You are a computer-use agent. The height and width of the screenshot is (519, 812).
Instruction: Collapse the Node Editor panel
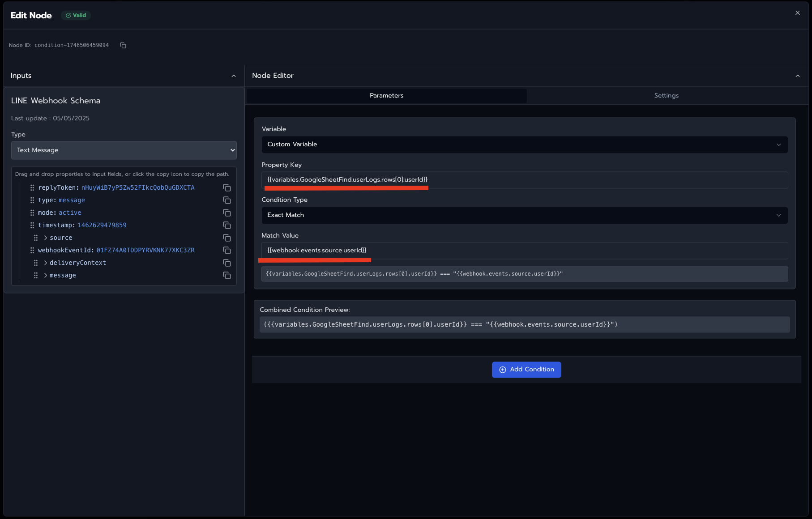[798, 76]
